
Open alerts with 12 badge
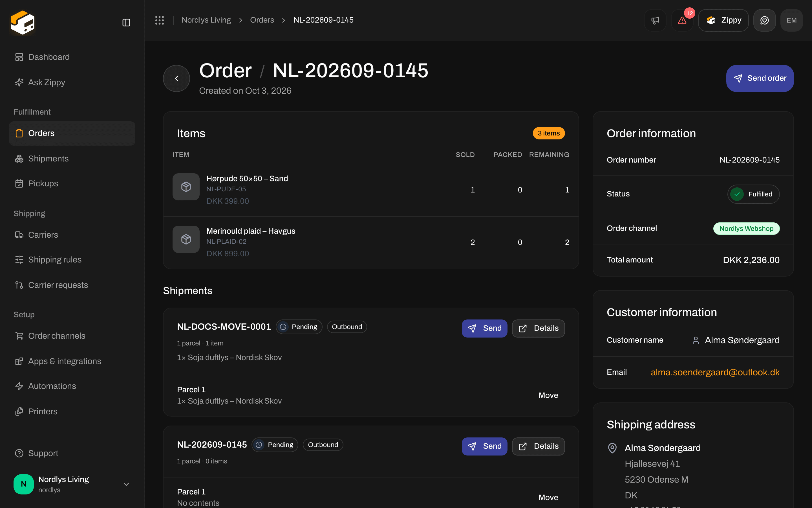click(682, 20)
